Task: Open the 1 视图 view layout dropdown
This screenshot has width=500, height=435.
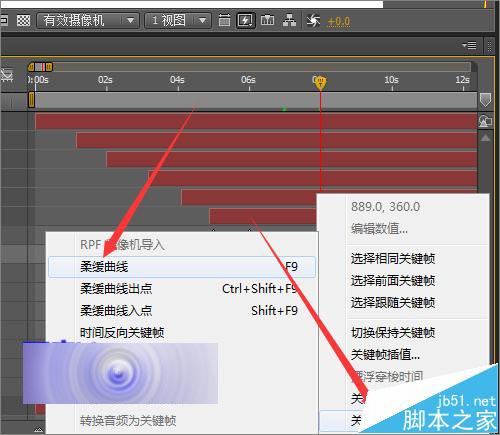Action: 178,21
